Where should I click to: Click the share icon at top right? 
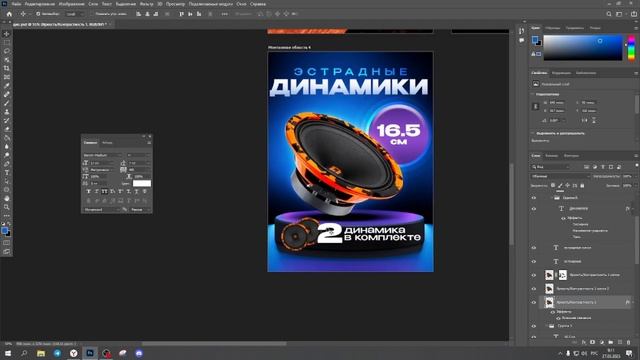pos(633,14)
